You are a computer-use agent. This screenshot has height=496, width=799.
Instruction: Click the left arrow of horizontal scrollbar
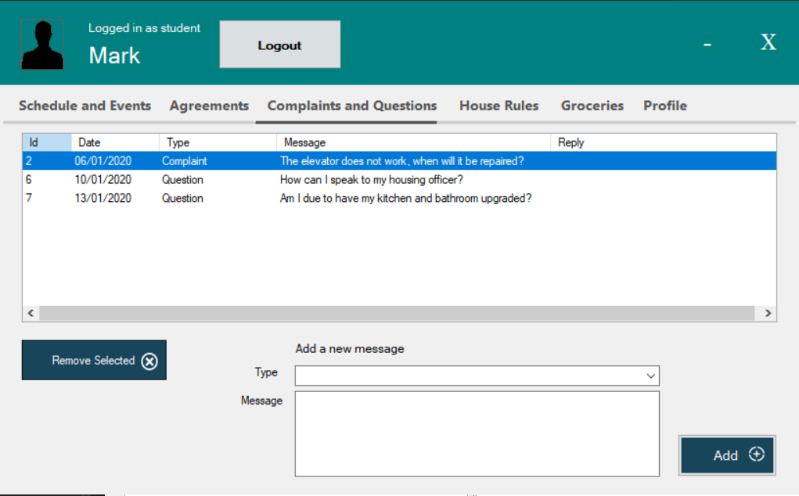[31, 313]
